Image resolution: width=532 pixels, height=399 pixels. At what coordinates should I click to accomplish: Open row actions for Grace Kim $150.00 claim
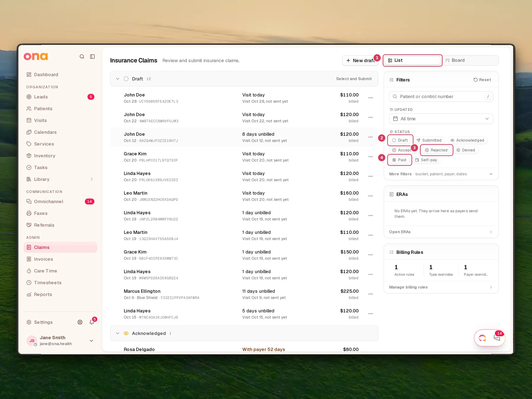tap(371, 255)
